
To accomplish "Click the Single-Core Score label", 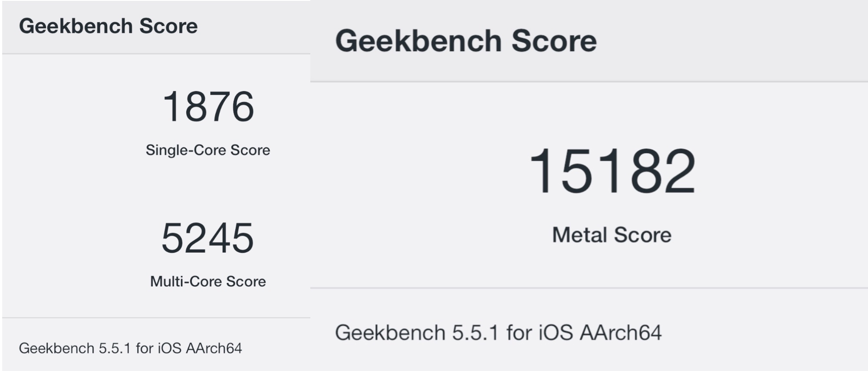I will pyautogui.click(x=208, y=150).
